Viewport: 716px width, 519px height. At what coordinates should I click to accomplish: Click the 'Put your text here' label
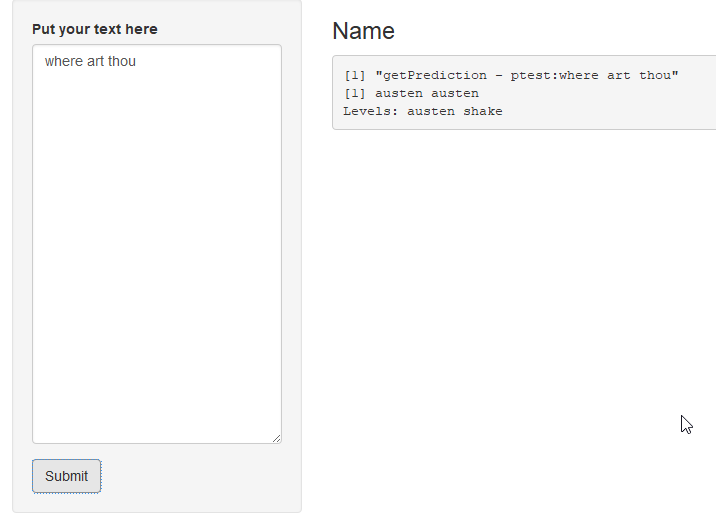[x=95, y=29]
